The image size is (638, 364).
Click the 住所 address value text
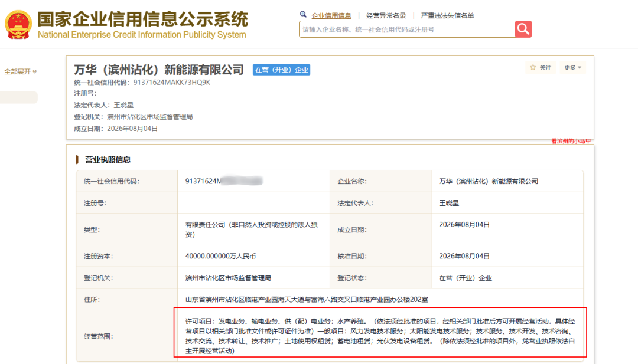click(x=307, y=300)
